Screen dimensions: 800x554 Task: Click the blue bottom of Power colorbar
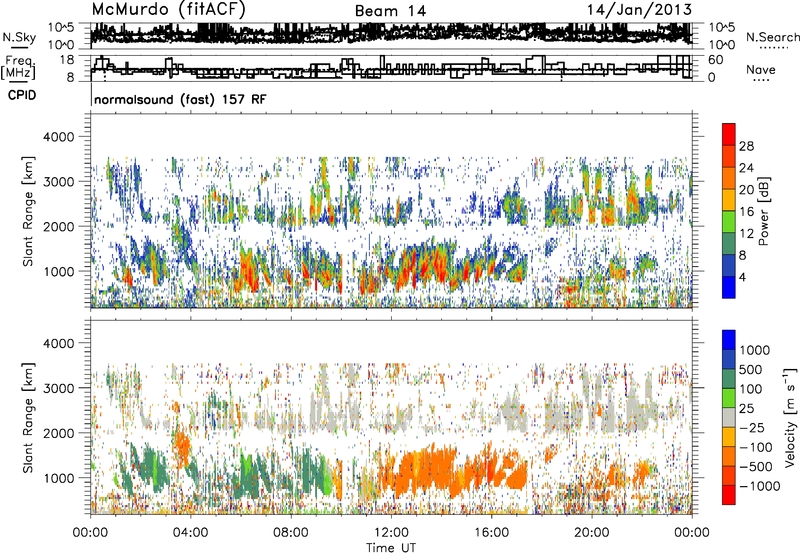(729, 287)
